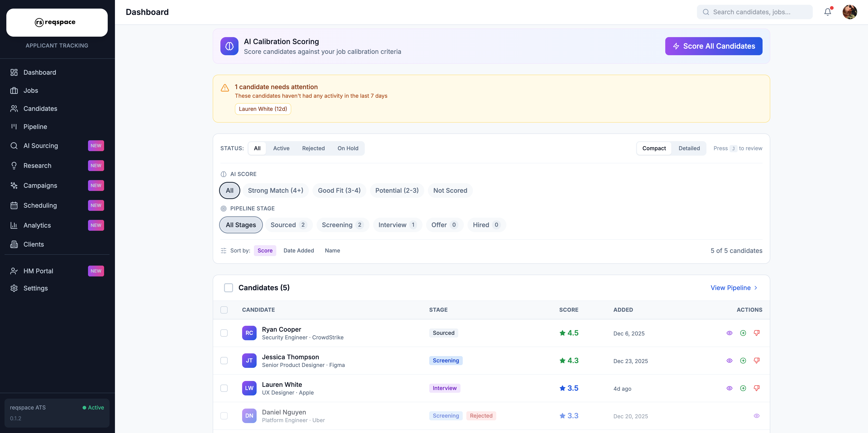Open the notifications bell

click(827, 12)
